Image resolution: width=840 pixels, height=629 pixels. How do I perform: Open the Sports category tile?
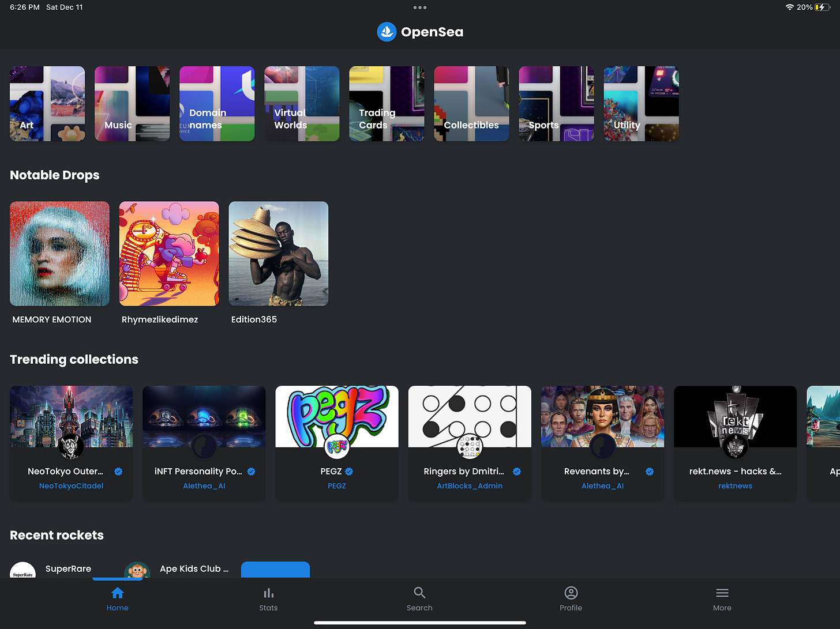pos(556,104)
